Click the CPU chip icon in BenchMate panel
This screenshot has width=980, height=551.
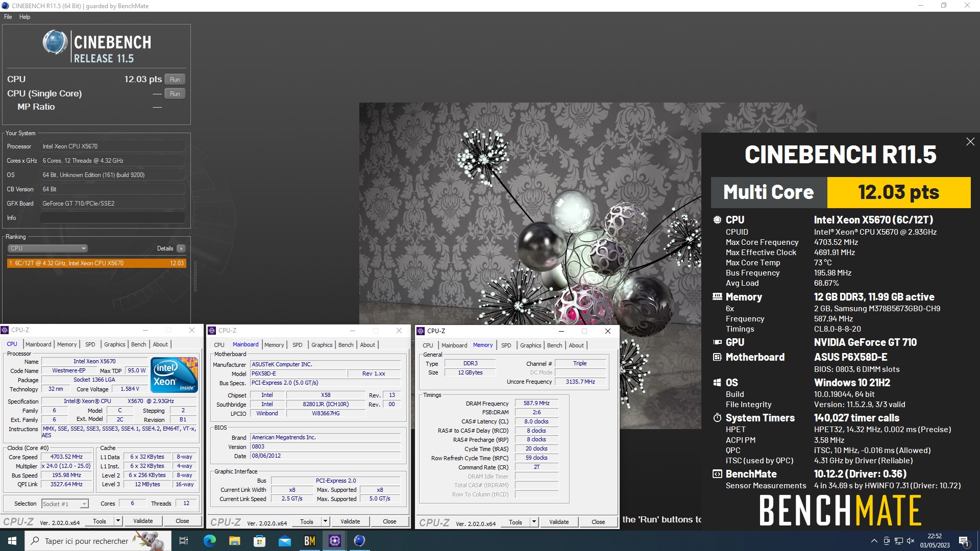[717, 220]
